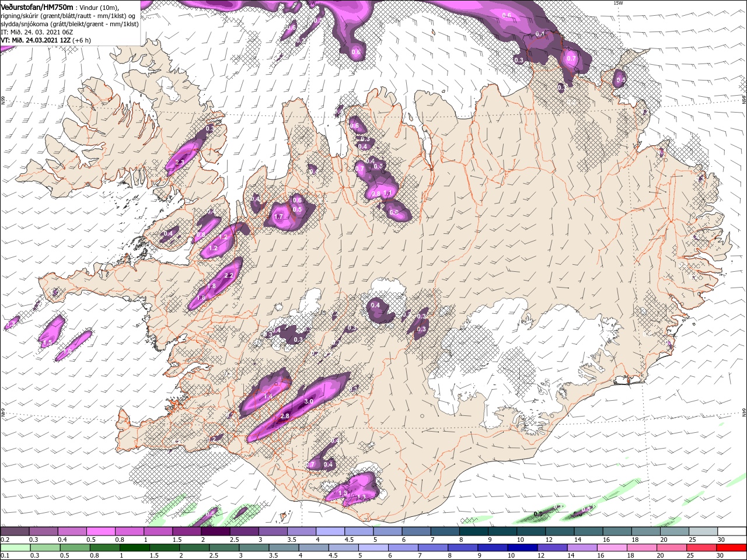Image resolution: width=747 pixels, height=560 pixels.
Task: Click the '1.4' value in the southwest band
Action: [x=268, y=397]
